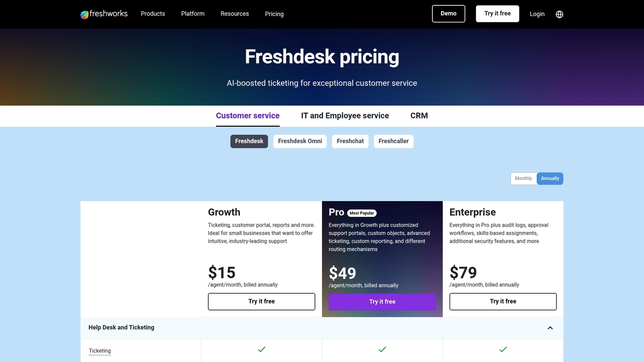This screenshot has height=362, width=644.
Task: Switch to the CRM tab
Action: point(419,115)
